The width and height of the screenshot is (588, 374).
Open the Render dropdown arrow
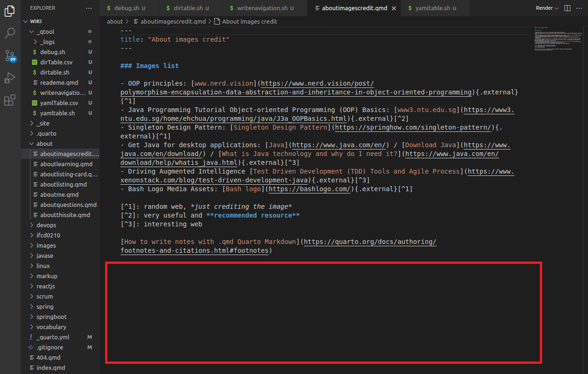click(x=557, y=8)
